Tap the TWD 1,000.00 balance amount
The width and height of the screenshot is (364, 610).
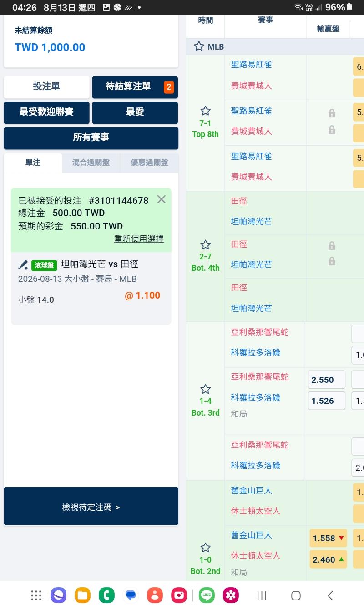[50, 47]
